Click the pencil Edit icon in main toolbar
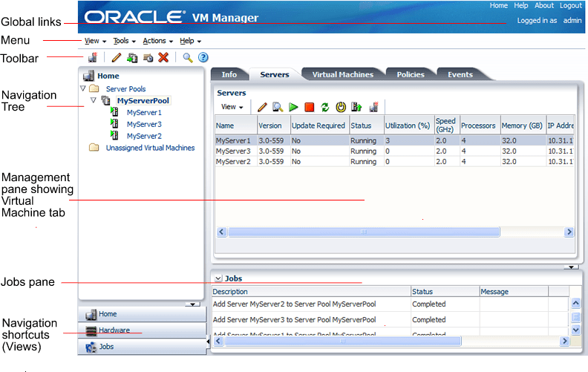 coord(117,57)
